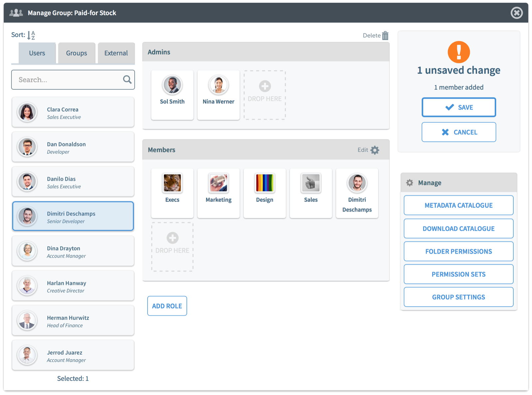Screen dimensions: 532x395
Task: Toggle the A-Z sort order icon
Action: click(x=31, y=35)
